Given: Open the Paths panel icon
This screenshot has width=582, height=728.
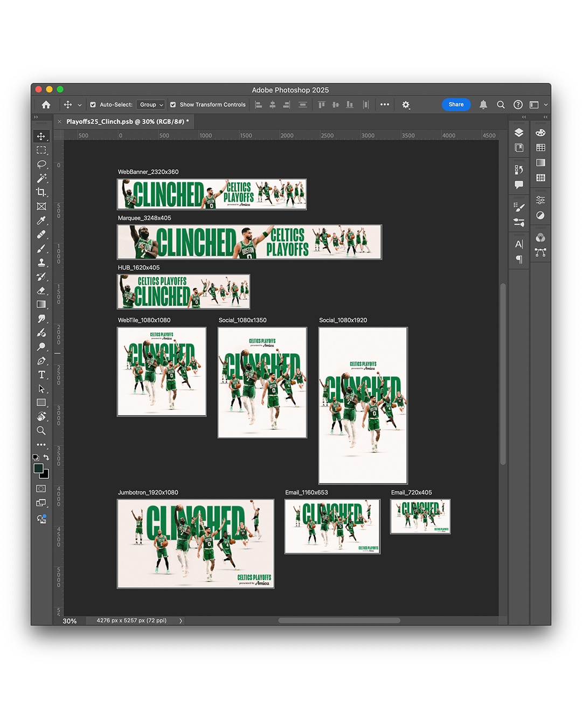Looking at the screenshot, I should point(541,252).
